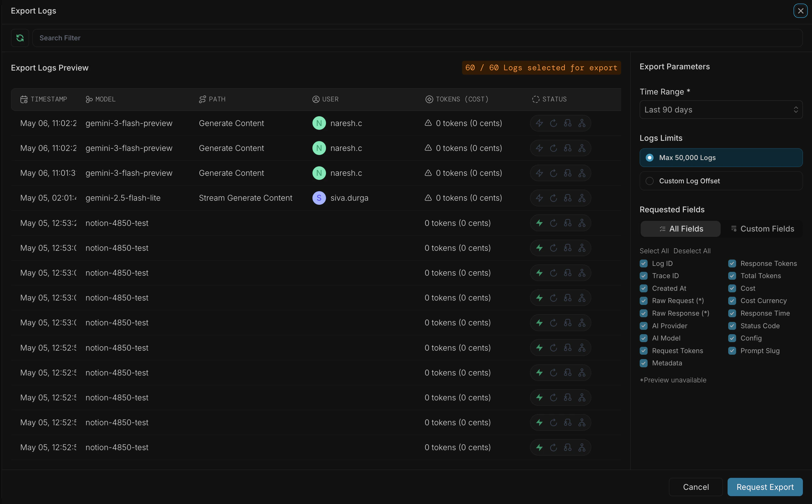Toggle the Request Tokens checkbox

[x=644, y=351]
